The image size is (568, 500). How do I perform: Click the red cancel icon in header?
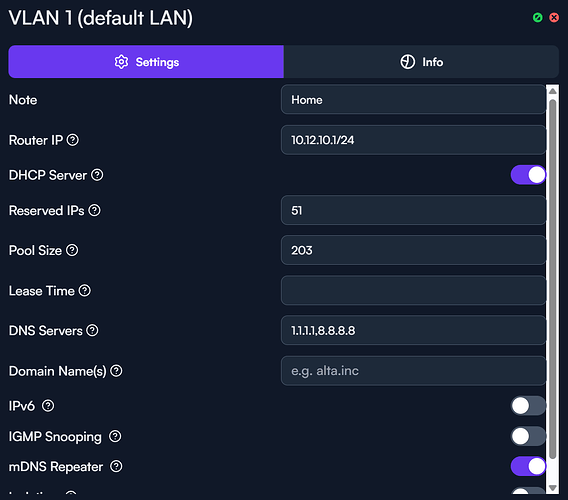pyautogui.click(x=554, y=17)
